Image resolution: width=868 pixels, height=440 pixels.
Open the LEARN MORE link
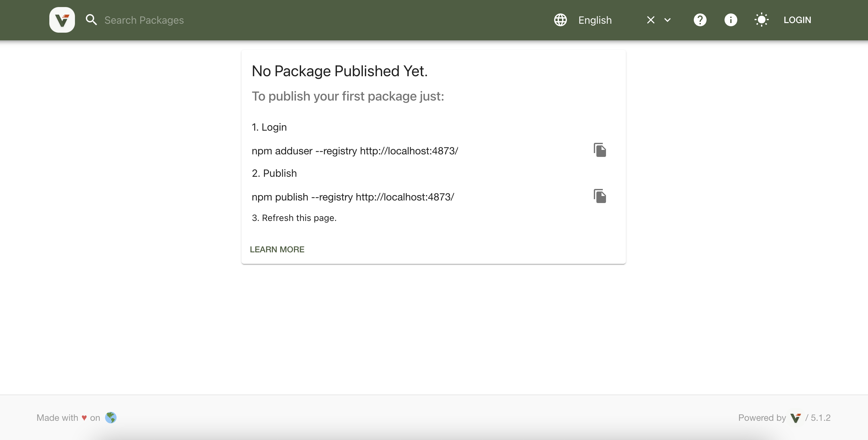click(277, 249)
